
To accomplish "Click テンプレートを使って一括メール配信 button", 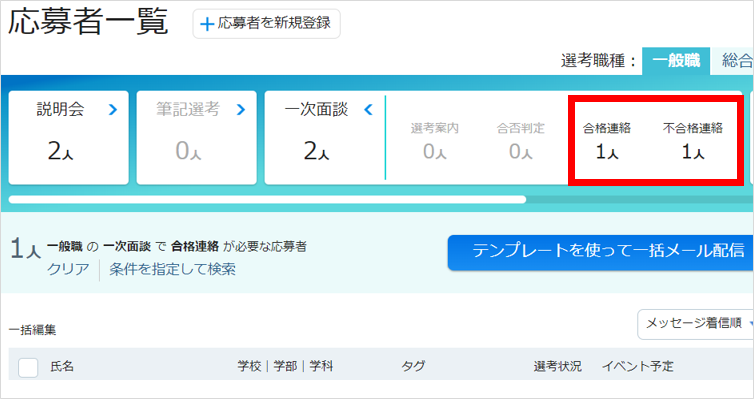I will [601, 252].
